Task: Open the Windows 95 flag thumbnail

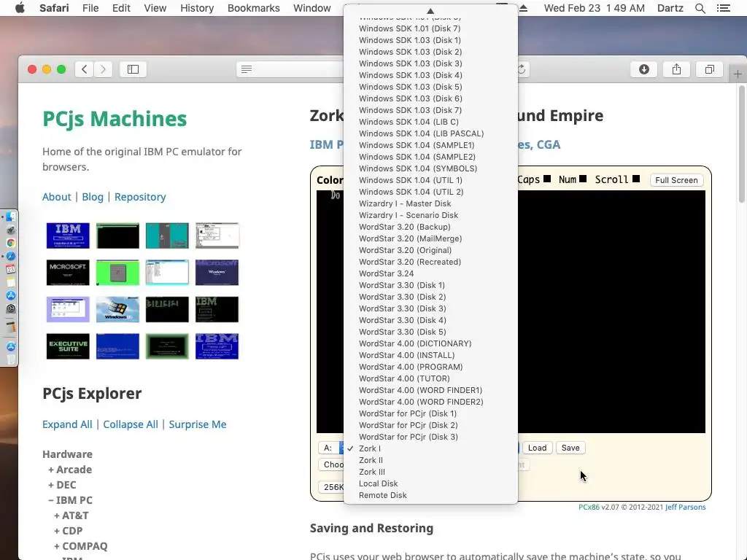Action: 117,309
